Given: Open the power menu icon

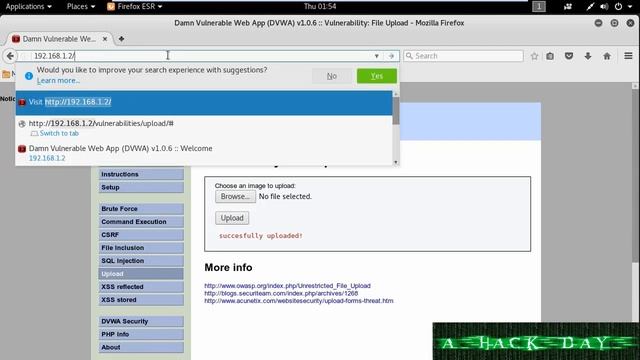Looking at the screenshot, I should click(x=619, y=7).
